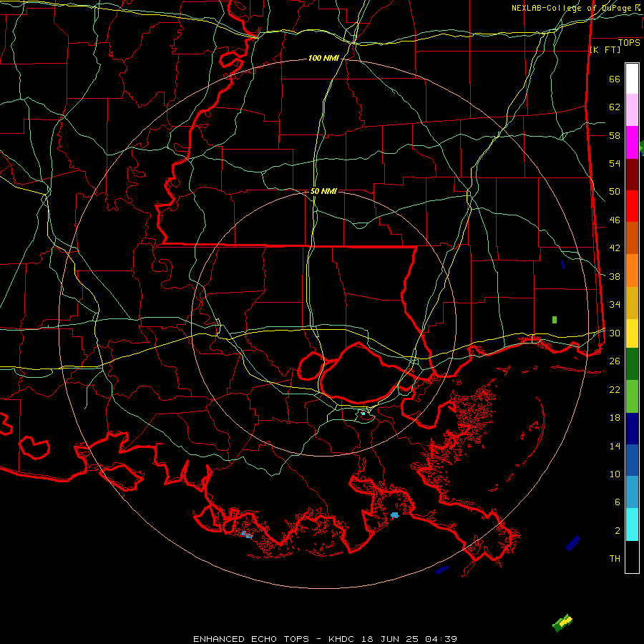The width and height of the screenshot is (644, 644).
Task: Click the '100 NMI' range ring label
Action: pos(323,59)
